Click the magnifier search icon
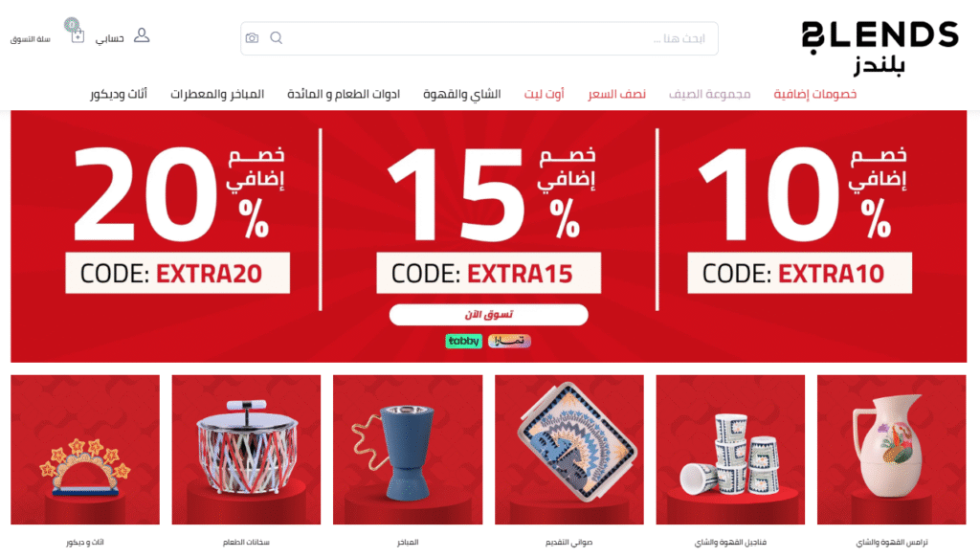 (x=277, y=38)
